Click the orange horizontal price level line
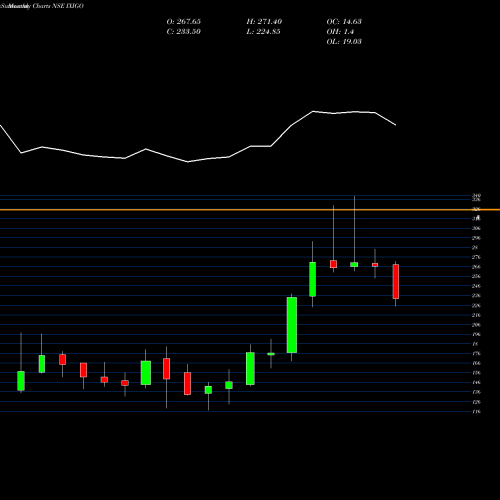The height and width of the screenshot is (500, 500). click(x=250, y=210)
